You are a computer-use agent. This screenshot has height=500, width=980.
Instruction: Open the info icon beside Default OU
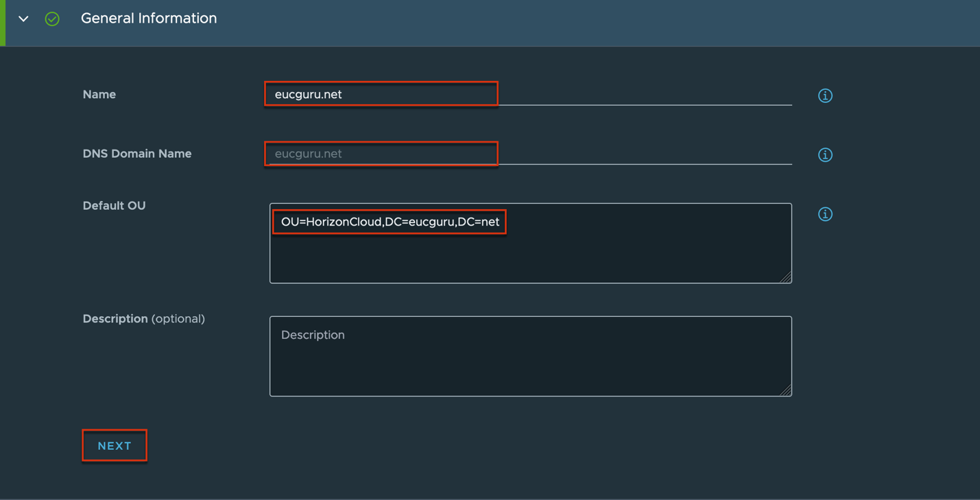click(825, 214)
